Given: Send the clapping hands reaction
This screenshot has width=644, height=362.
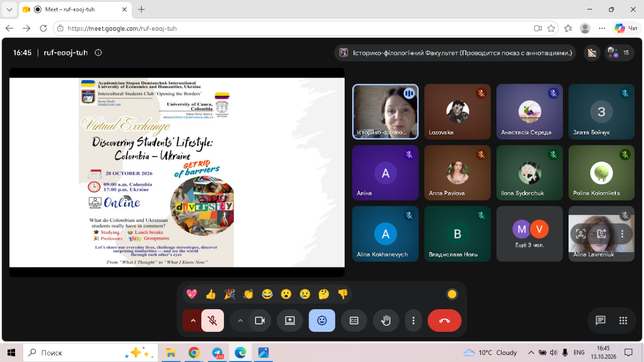Looking at the screenshot, I should tap(249, 294).
